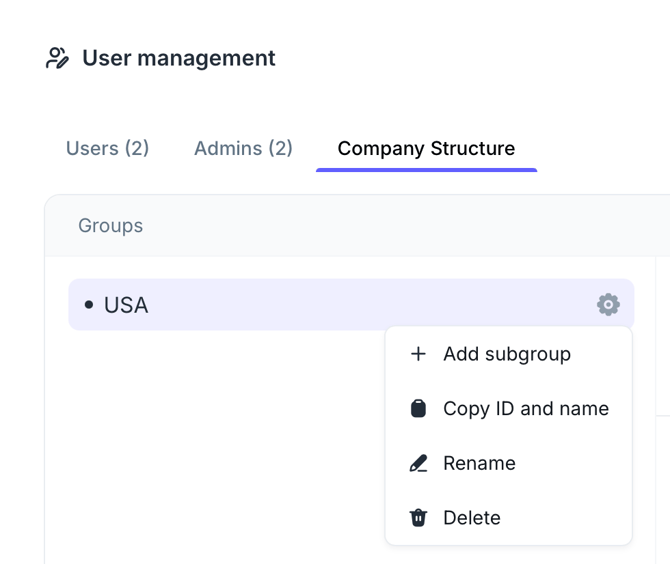
Task: Choose Rename in the group menu
Action: pos(479,463)
